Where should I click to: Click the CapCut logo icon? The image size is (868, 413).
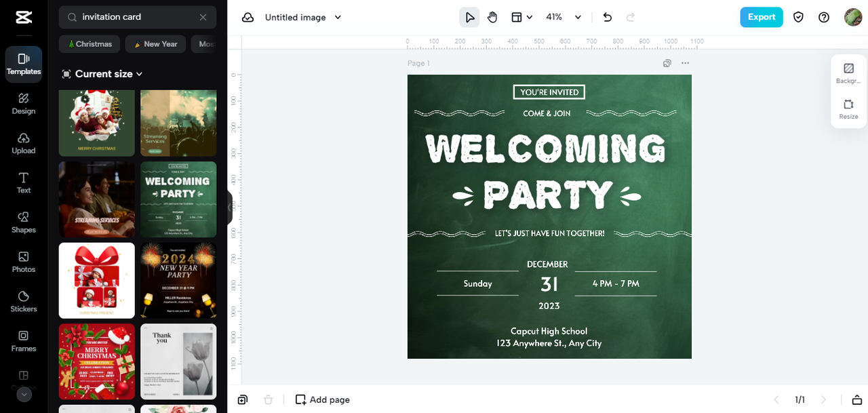click(23, 17)
